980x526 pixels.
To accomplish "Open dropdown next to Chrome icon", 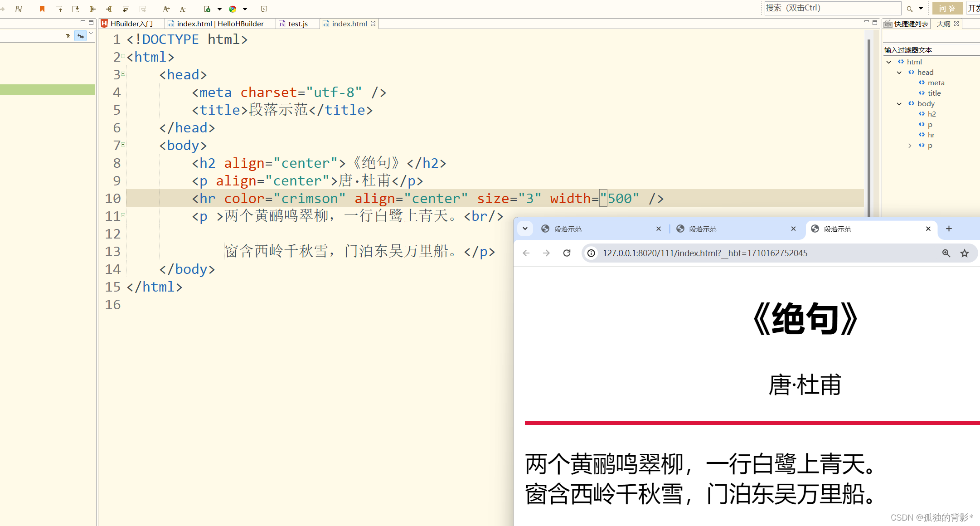I will [245, 9].
